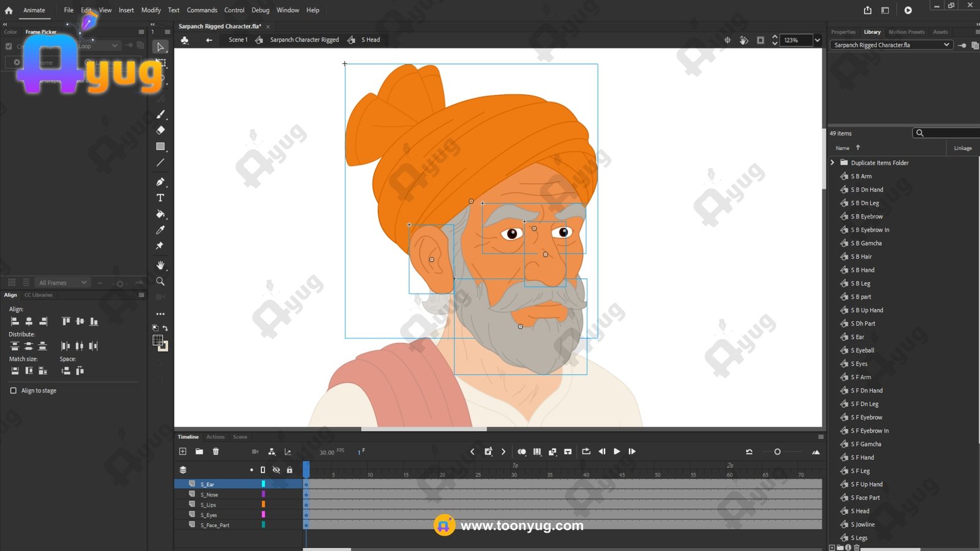
Task: Open the Window menu
Action: pyautogui.click(x=288, y=10)
